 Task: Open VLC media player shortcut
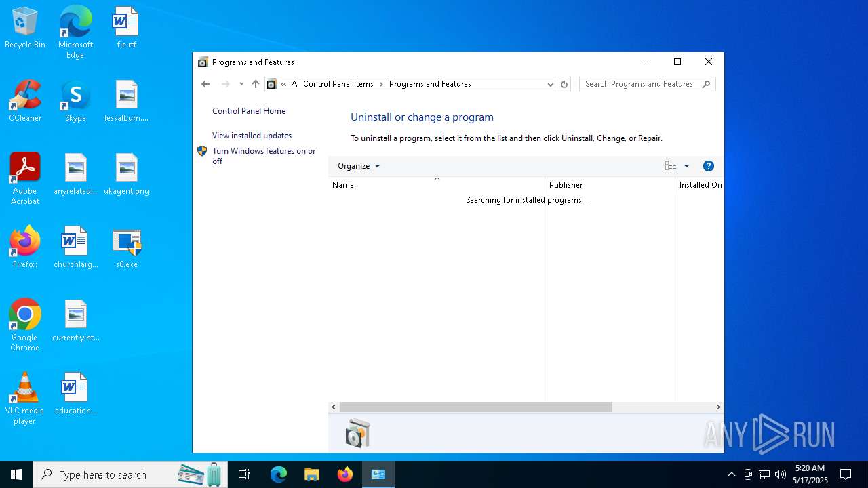point(25,399)
